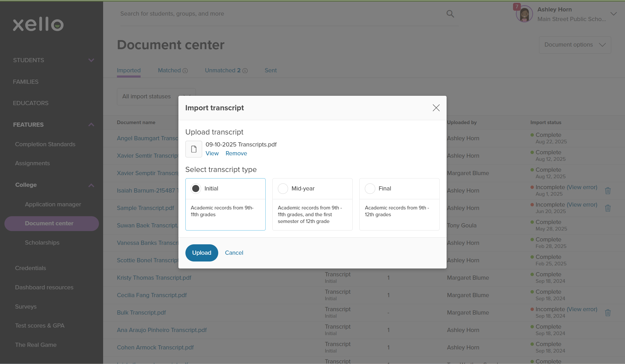Open Vanessa Banks transcript document
Viewport: 625px width, 364px height.
click(x=147, y=243)
